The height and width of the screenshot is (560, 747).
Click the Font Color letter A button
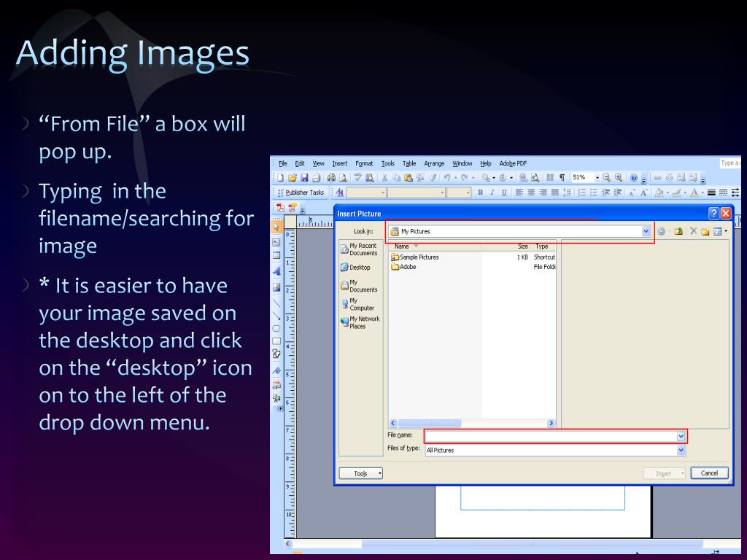click(694, 192)
